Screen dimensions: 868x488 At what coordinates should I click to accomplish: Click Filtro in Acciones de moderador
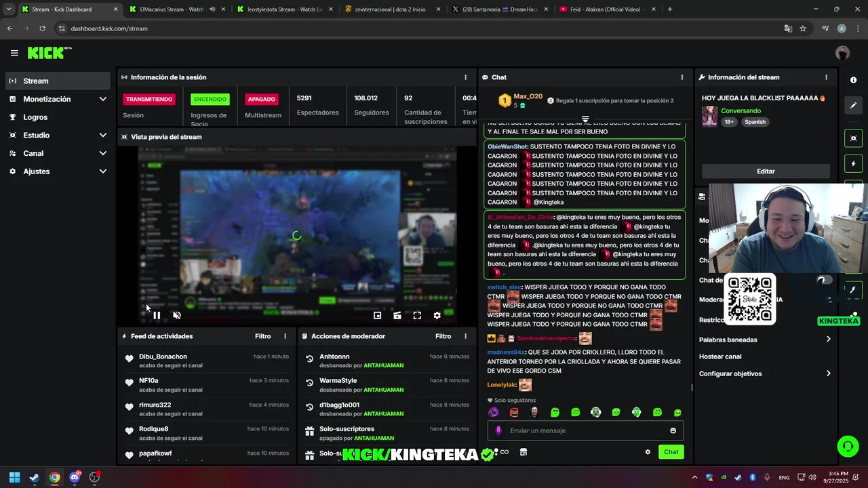tap(443, 336)
